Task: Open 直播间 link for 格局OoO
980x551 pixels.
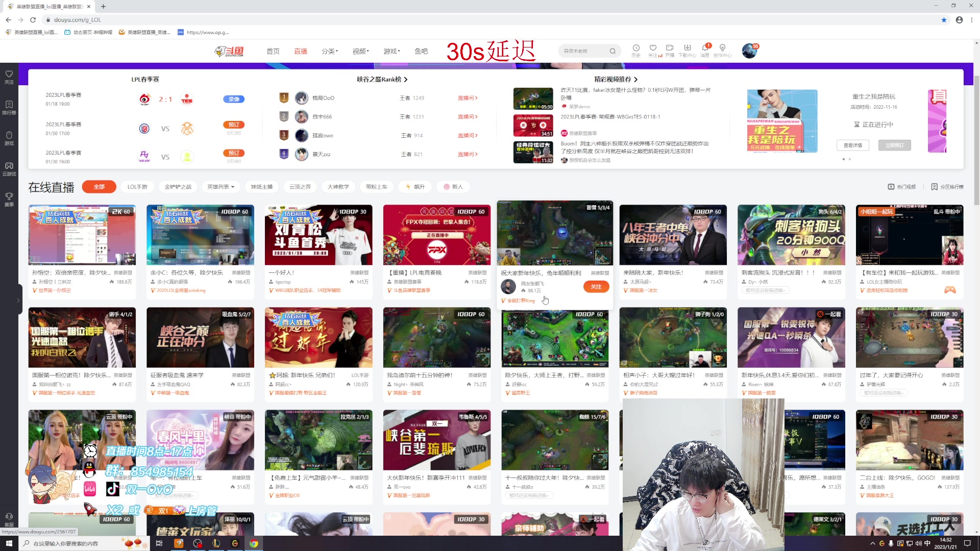Action: click(467, 98)
